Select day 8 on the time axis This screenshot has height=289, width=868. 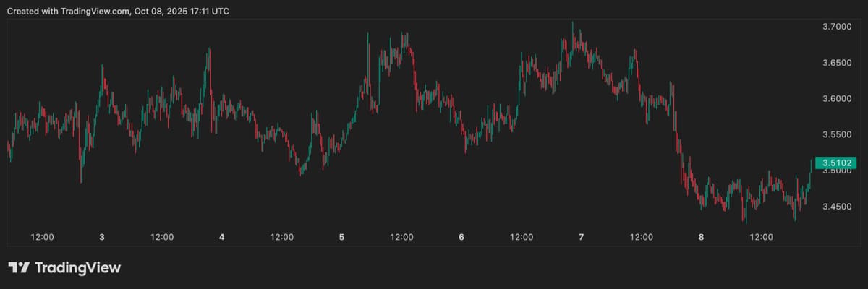point(701,237)
